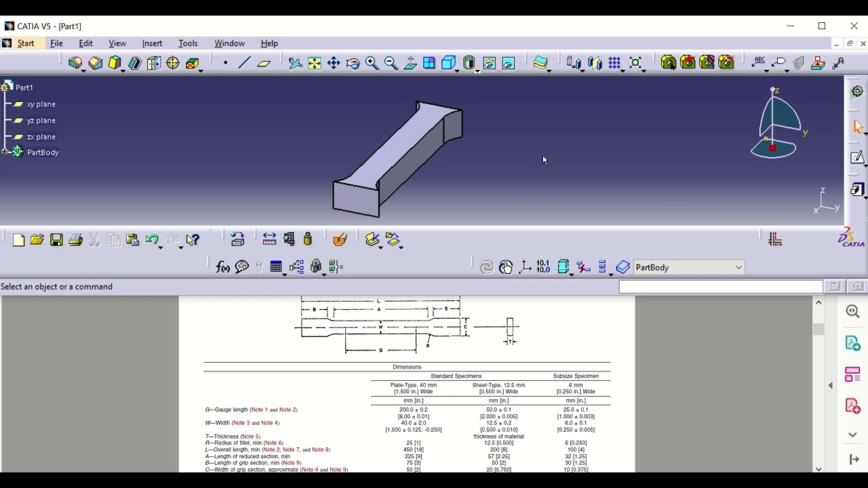This screenshot has height=488, width=868.
Task: Select the xy plane in tree
Action: coord(41,104)
